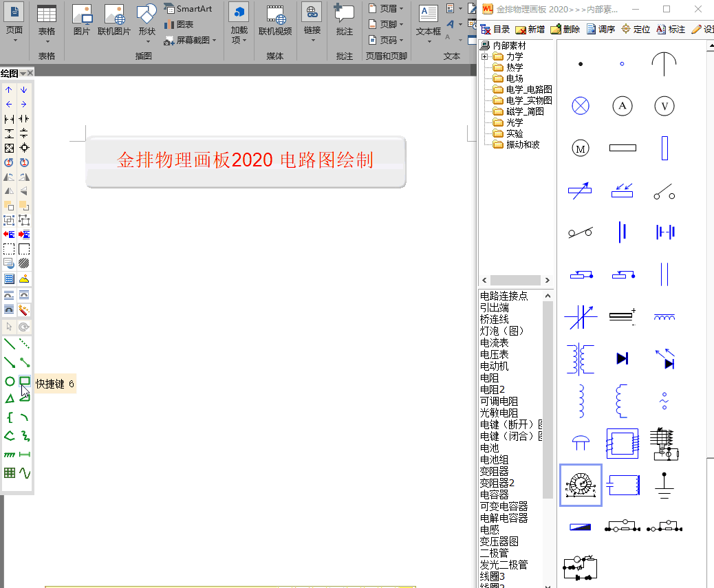
Task: Select the sine wave drawing tool
Action: coord(25,473)
